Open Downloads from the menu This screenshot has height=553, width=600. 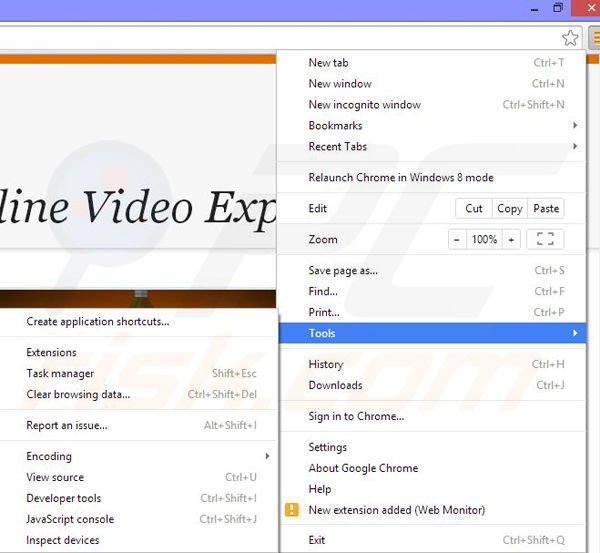(432, 385)
